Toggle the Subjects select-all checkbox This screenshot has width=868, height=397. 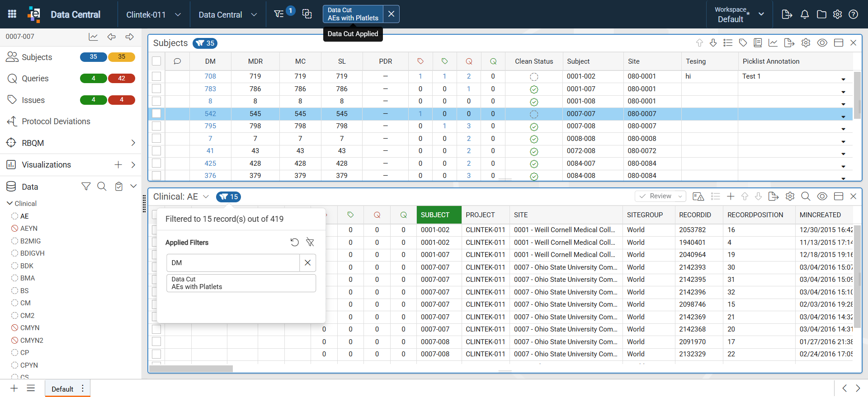tap(156, 61)
